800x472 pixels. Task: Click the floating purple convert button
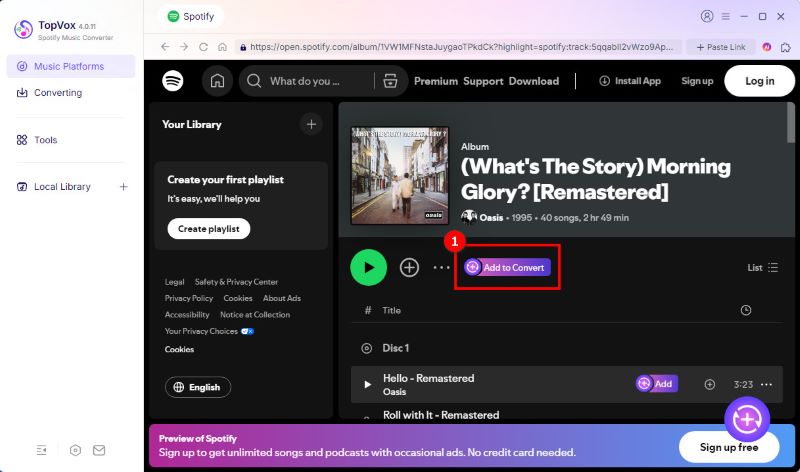click(x=747, y=419)
